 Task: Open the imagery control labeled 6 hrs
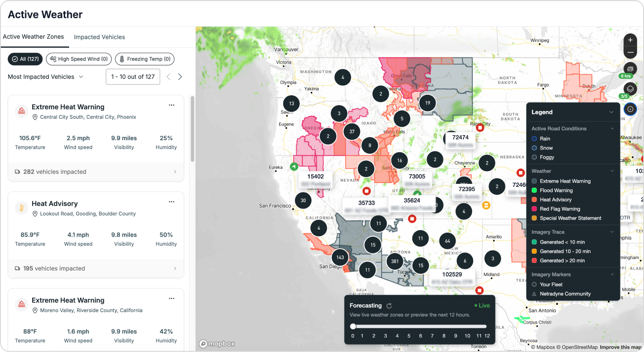coord(630,69)
